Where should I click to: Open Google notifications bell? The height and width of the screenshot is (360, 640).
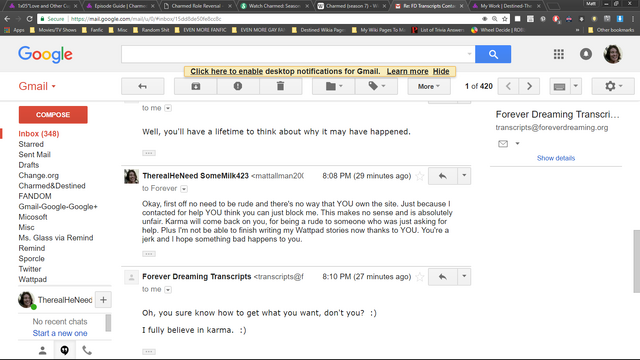(586, 54)
